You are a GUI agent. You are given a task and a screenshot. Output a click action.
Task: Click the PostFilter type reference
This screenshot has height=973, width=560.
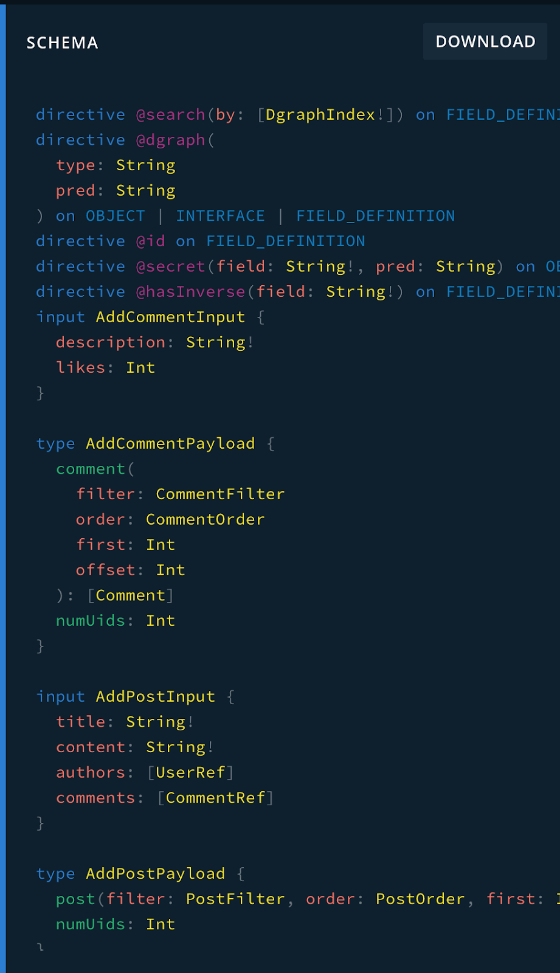(x=235, y=899)
